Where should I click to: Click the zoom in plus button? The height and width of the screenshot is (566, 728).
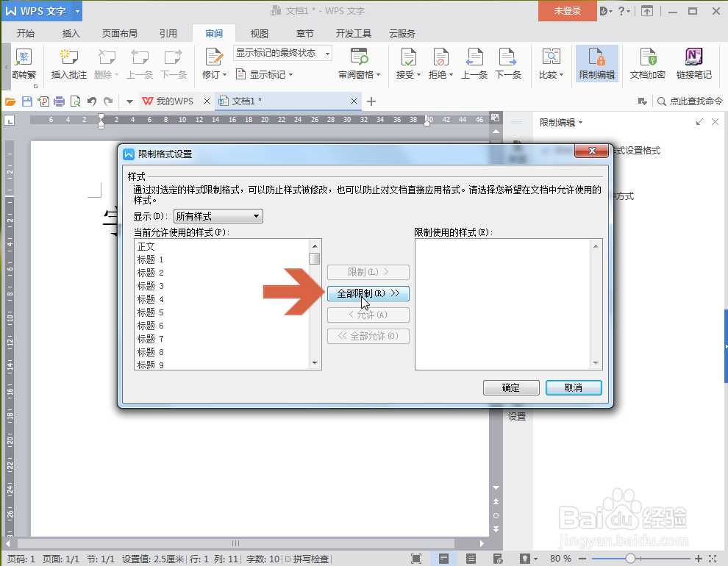tap(698, 559)
